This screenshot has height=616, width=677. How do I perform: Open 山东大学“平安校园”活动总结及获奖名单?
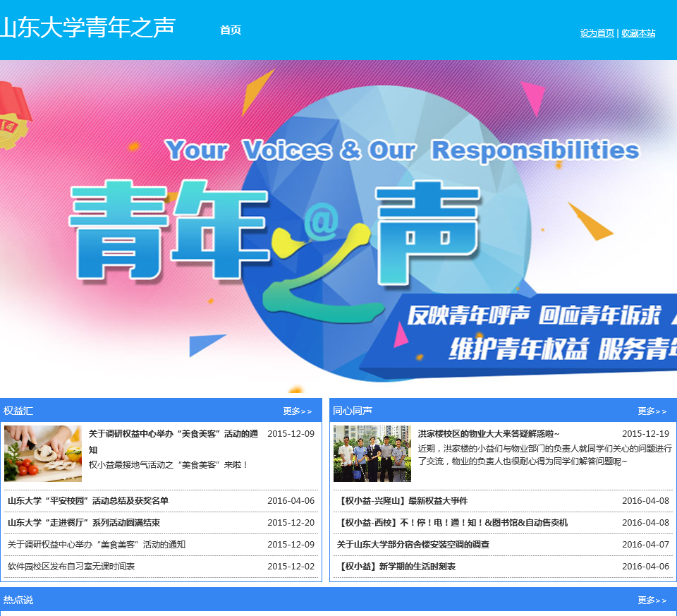[88, 501]
